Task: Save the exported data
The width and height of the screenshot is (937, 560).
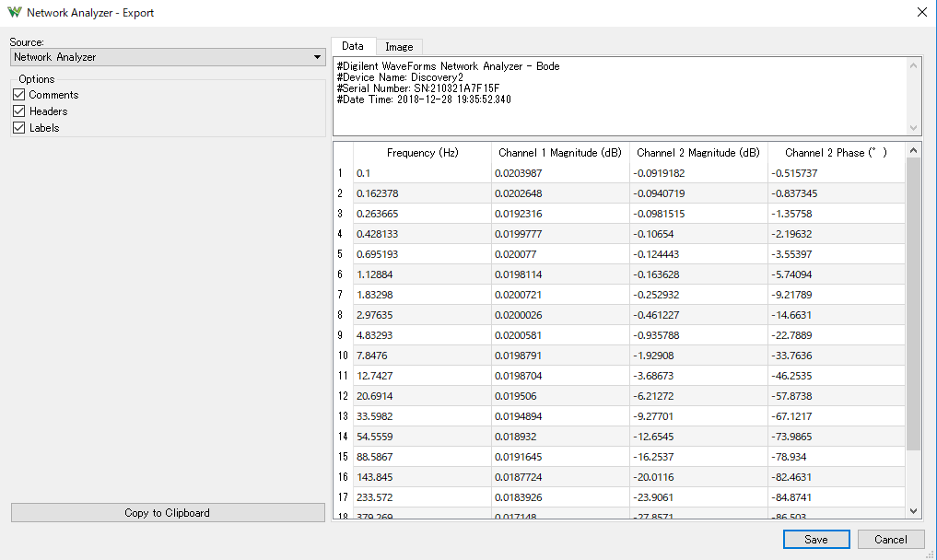Action: point(816,539)
